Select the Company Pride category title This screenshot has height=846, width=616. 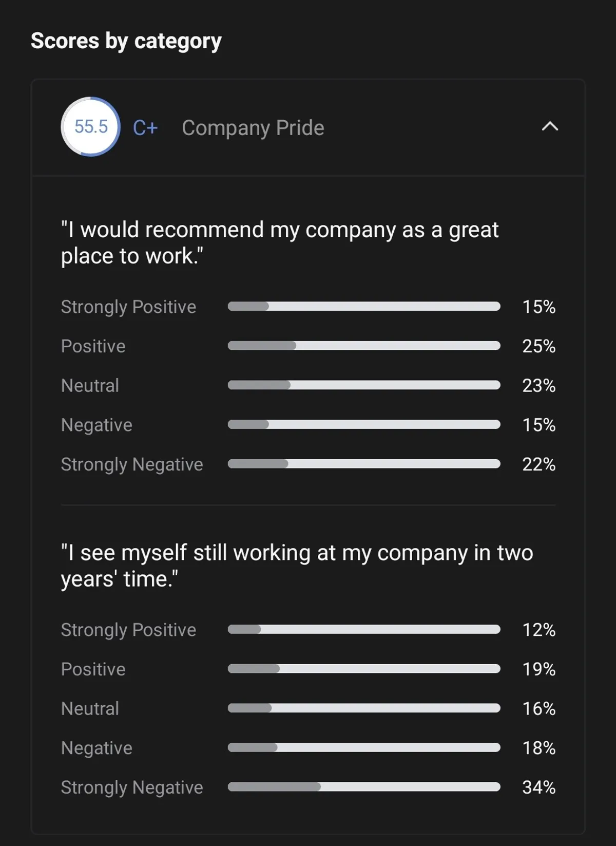click(253, 128)
